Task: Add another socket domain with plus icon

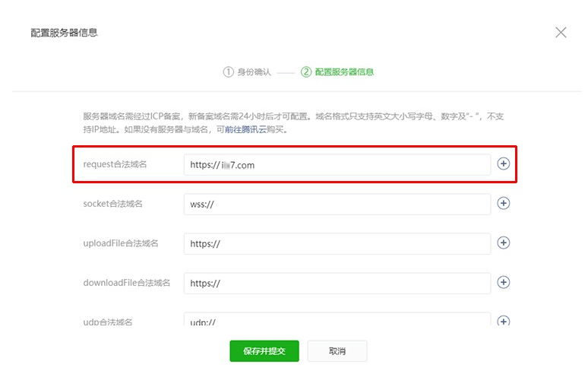Action: (x=503, y=204)
